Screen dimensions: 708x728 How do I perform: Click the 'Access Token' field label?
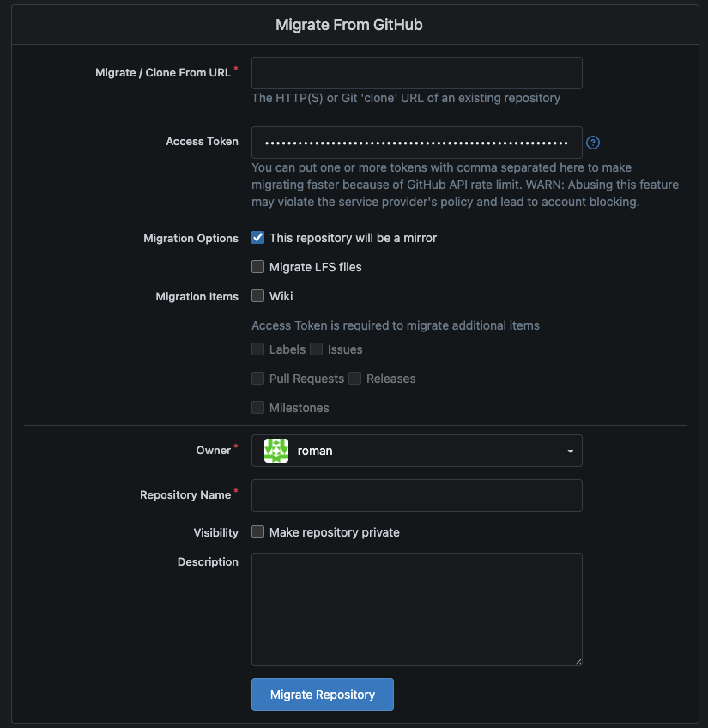point(202,141)
